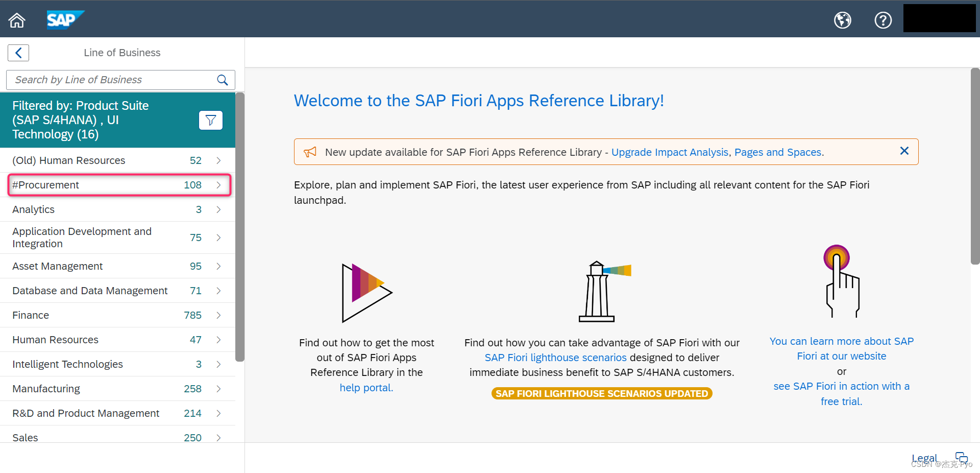
Task: Open the Upgrade Impact Analysis link
Action: pyautogui.click(x=669, y=152)
